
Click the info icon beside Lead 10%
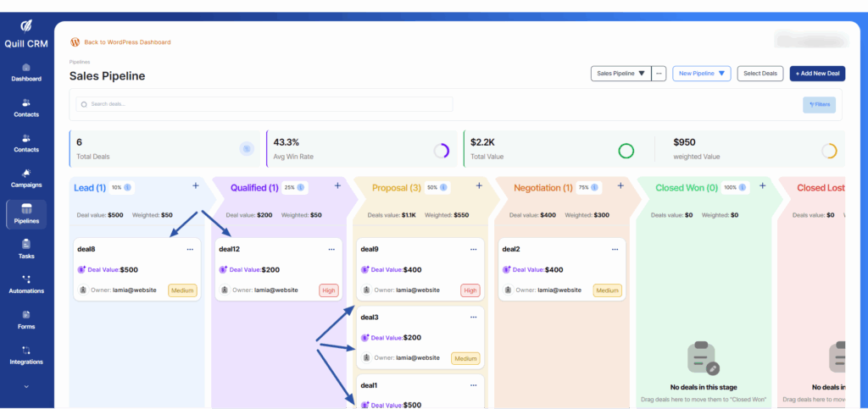[x=127, y=187]
